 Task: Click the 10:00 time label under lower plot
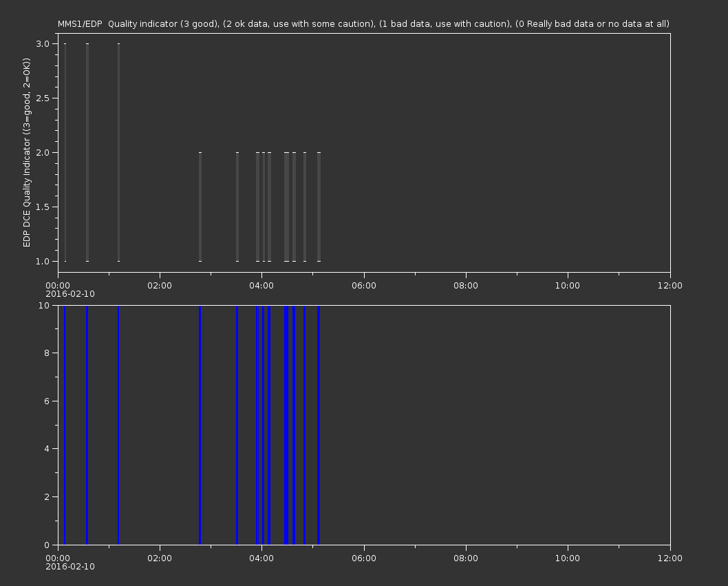point(568,558)
